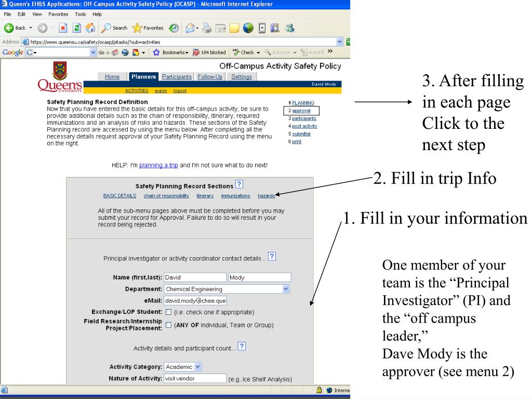Go to browser Home icon
Viewport: 532px width, 399px height.
point(90,28)
